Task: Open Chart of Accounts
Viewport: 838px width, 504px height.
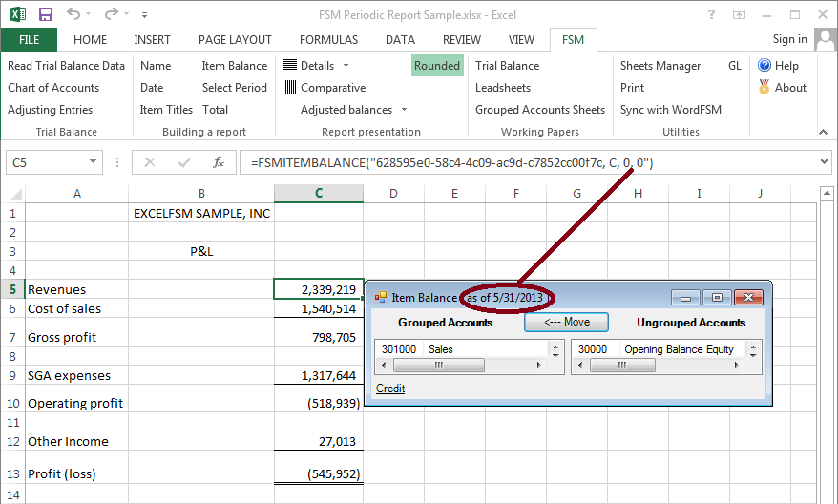Action: coord(53,88)
